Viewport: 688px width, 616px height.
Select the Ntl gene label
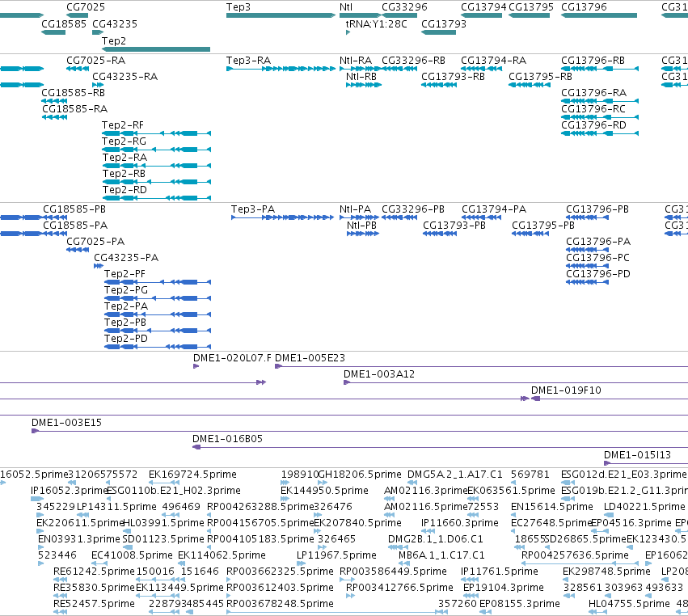[346, 7]
